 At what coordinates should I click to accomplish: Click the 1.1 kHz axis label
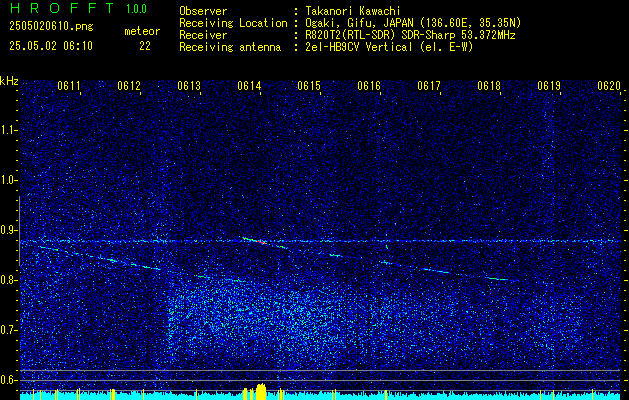coord(7,130)
